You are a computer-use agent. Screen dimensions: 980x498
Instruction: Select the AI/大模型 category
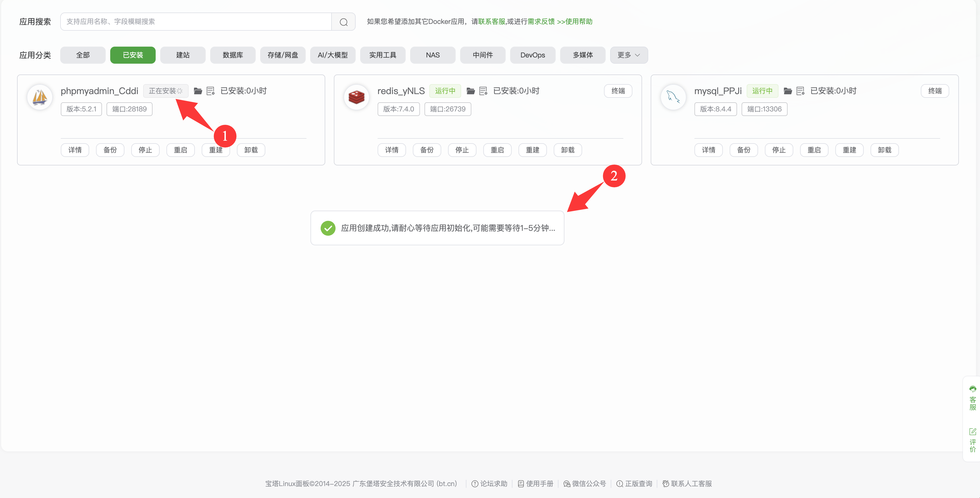333,55
